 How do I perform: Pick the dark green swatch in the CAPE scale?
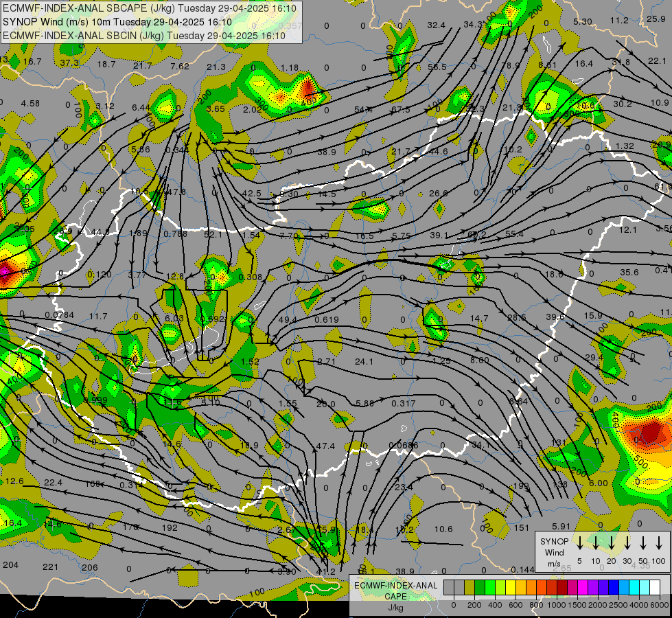click(480, 587)
